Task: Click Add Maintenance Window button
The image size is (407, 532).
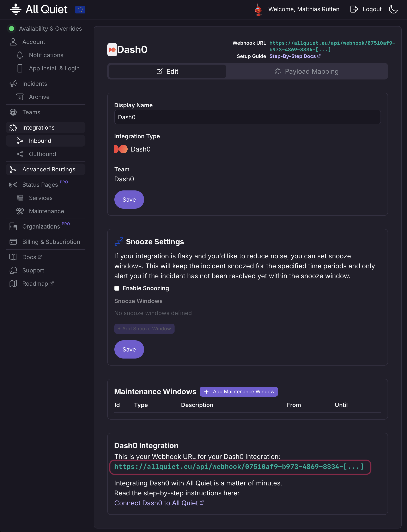Action: pyautogui.click(x=239, y=392)
